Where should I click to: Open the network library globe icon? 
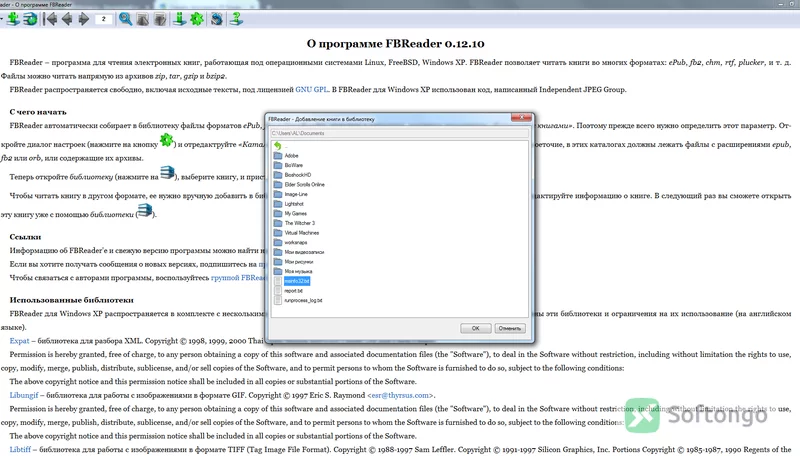tap(31, 19)
